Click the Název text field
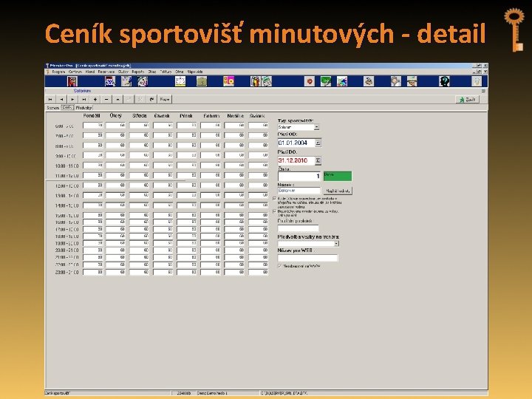 tap(299, 191)
